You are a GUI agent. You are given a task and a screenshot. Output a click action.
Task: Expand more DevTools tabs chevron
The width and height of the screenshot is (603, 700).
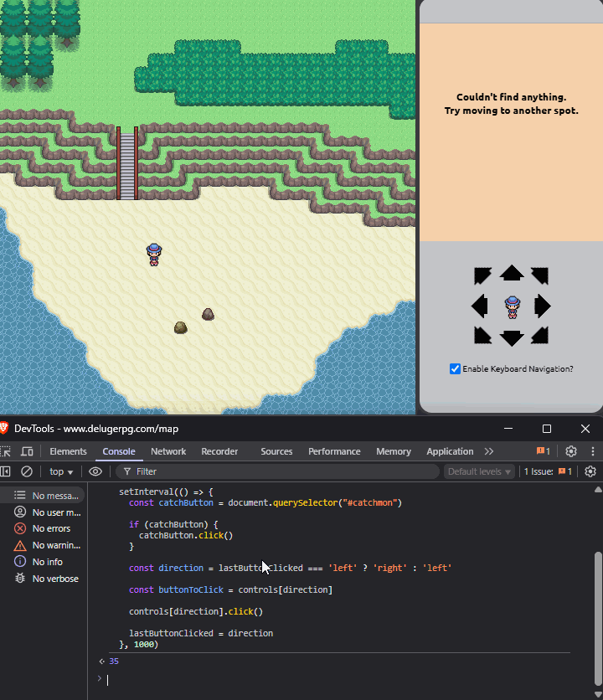[x=489, y=451]
